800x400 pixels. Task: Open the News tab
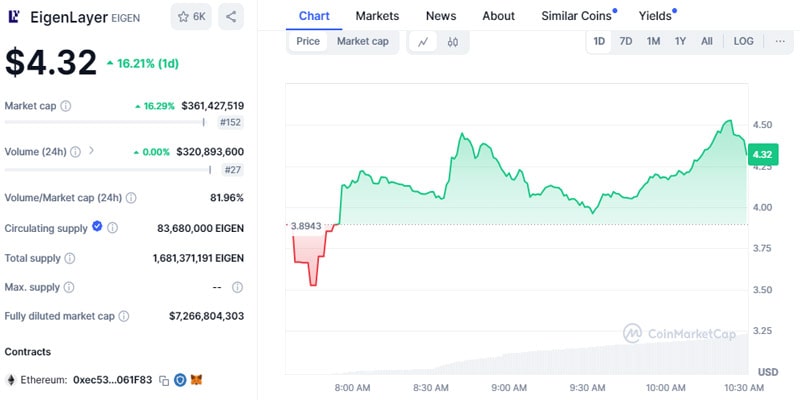441,16
